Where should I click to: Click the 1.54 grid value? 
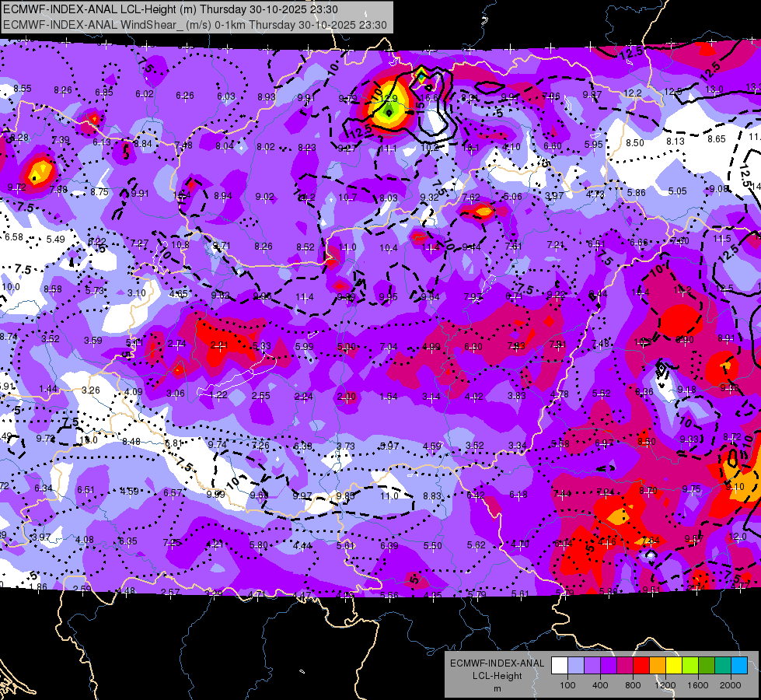(389, 397)
